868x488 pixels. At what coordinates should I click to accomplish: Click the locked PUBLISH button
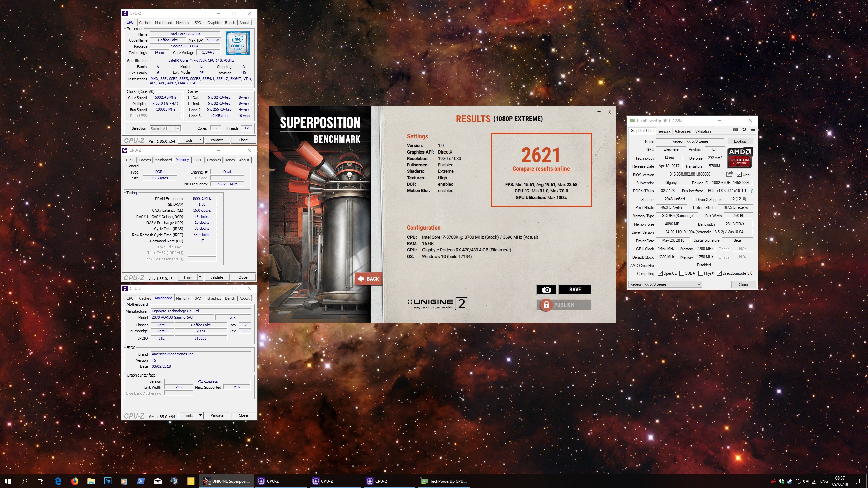coord(564,305)
